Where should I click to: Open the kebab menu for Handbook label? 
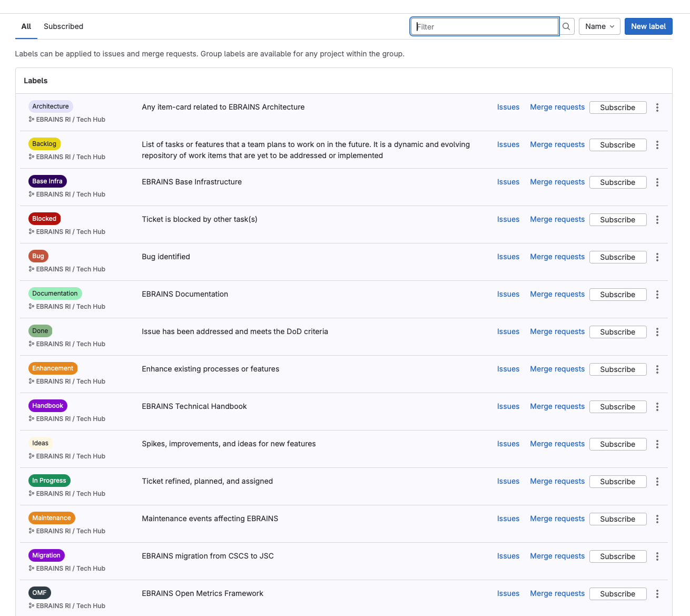657,407
